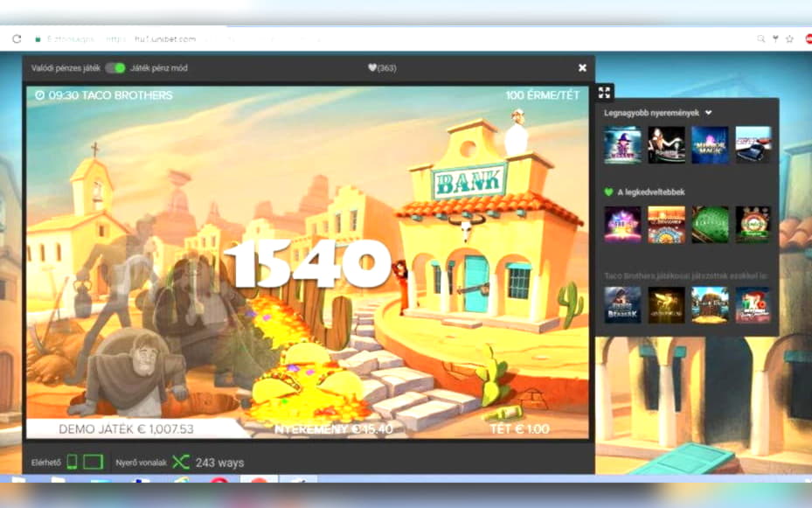Open the green table game thumbnail
The height and width of the screenshot is (508, 812).
[x=710, y=225]
